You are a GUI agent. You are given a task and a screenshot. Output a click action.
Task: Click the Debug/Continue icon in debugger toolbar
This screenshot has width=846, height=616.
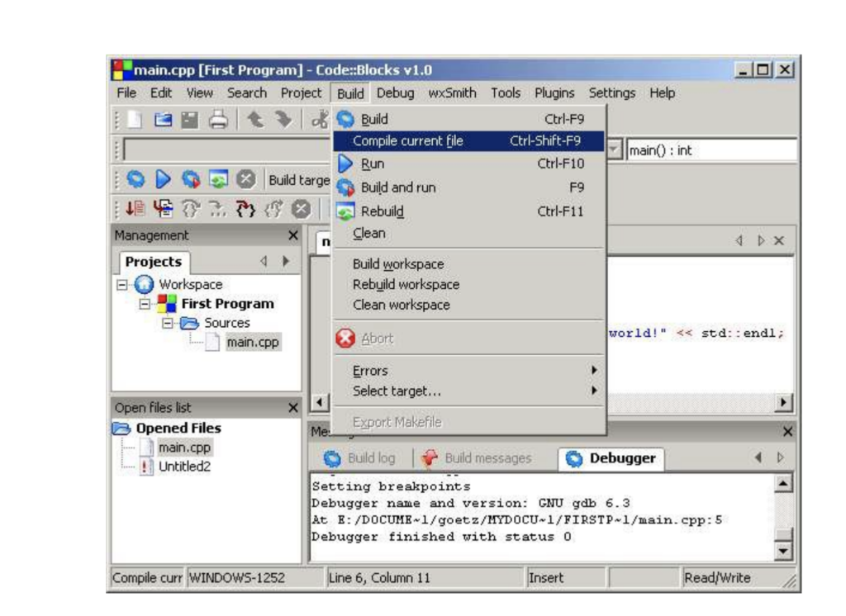pyautogui.click(x=136, y=206)
